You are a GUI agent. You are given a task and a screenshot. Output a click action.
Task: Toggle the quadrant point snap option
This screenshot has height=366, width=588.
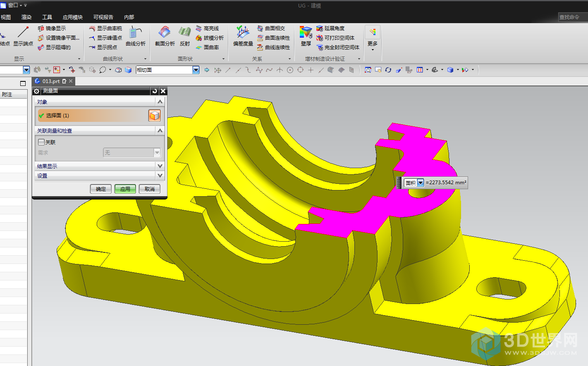[x=301, y=70]
